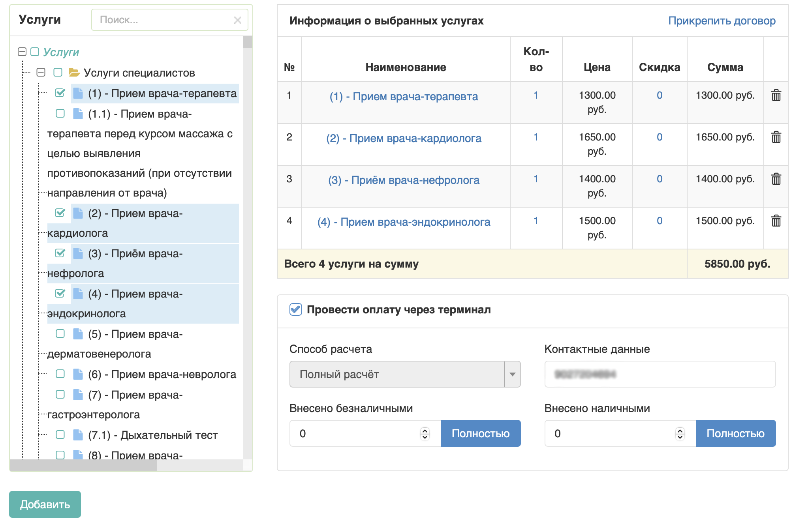Delete the терапевт service using its trash icon
The height and width of the screenshot is (532, 793).
click(776, 95)
